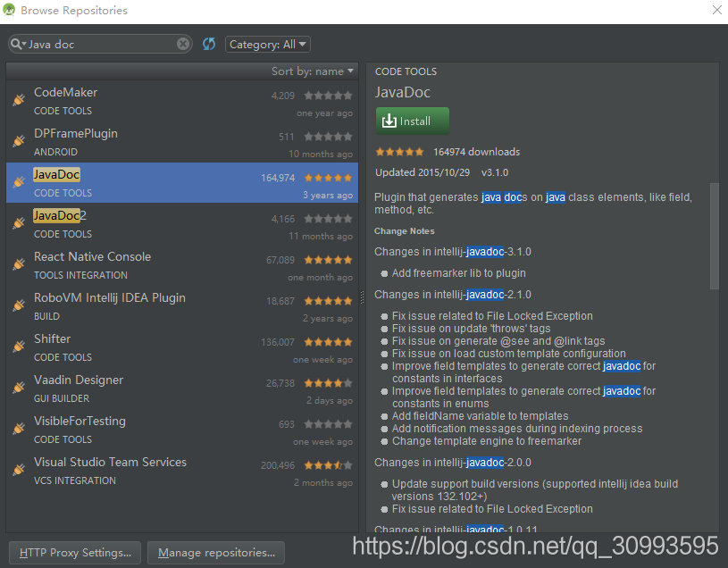Close the Browse Repositories dialog
Screen dimensions: 728x568
[717, 10]
